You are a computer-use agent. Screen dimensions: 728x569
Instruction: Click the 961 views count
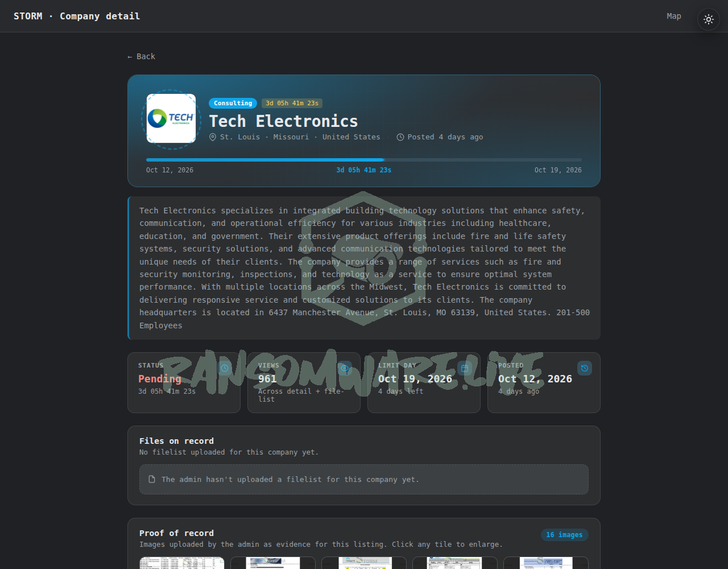pos(267,379)
